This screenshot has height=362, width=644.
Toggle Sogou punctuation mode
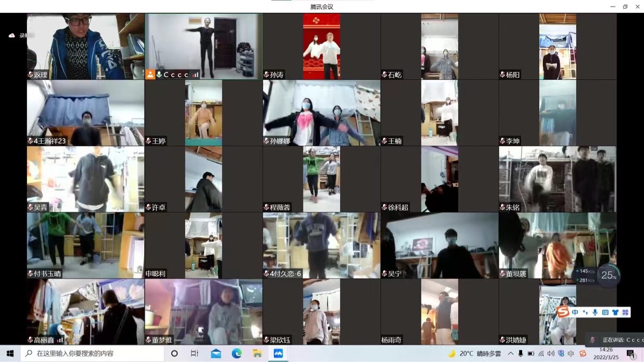pos(585,312)
